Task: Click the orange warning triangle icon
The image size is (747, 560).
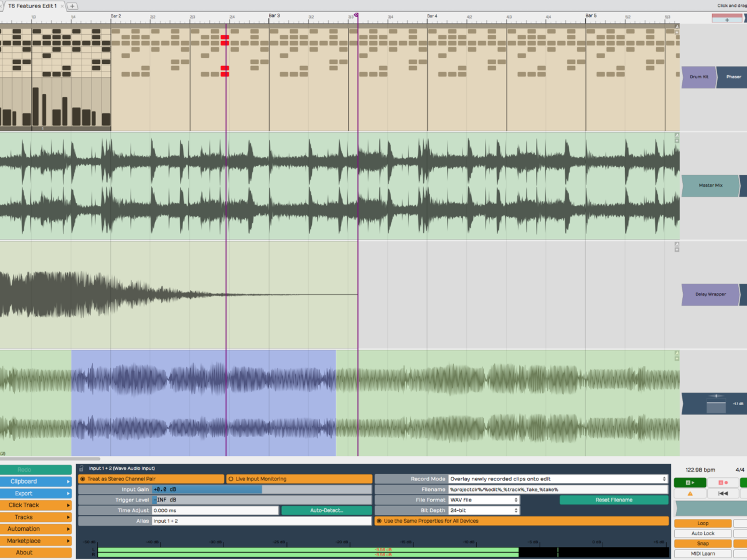Action: (x=690, y=493)
